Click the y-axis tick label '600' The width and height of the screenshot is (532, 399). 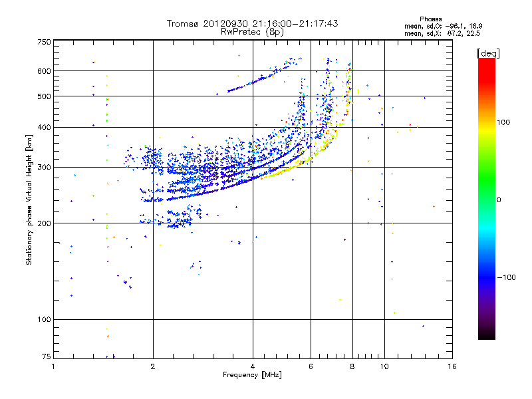click(x=45, y=71)
